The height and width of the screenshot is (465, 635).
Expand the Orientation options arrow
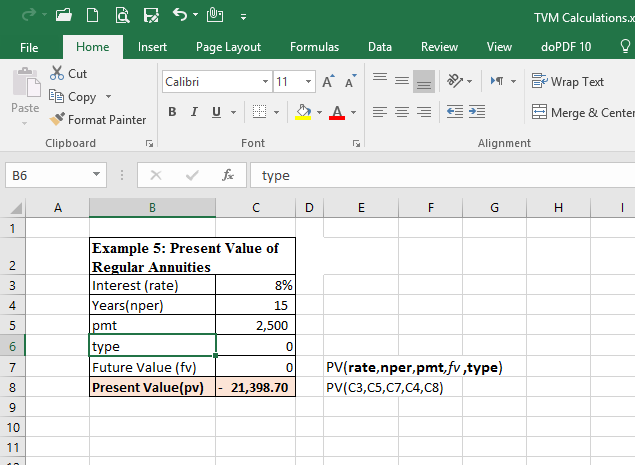pyautogui.click(x=470, y=81)
